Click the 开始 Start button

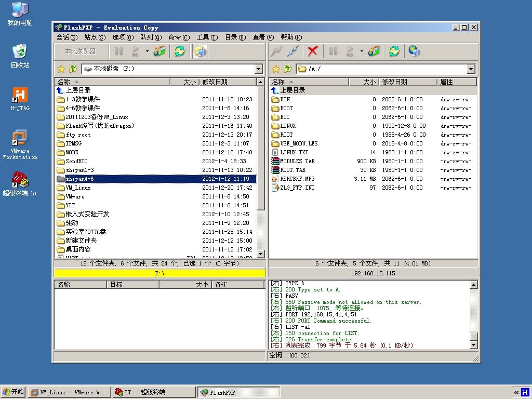click(x=14, y=392)
